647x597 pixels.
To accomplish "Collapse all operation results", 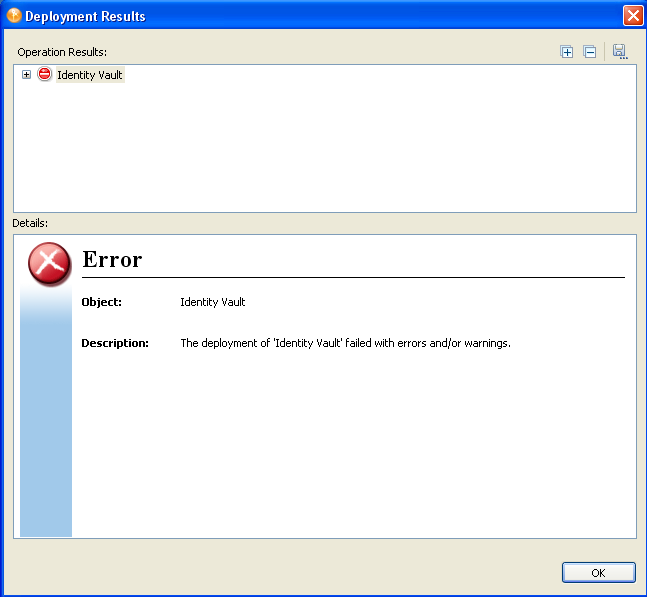I will pyautogui.click(x=590, y=52).
